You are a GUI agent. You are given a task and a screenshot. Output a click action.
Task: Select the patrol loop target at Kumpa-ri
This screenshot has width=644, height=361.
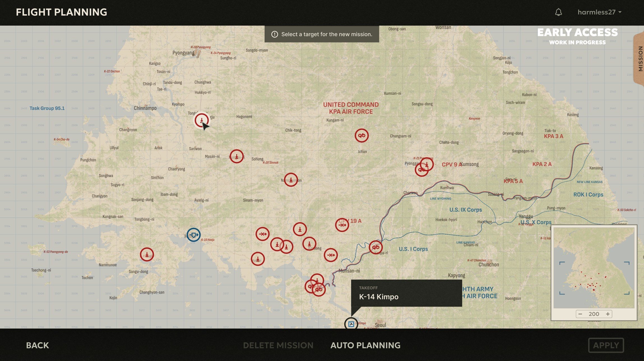tap(376, 247)
